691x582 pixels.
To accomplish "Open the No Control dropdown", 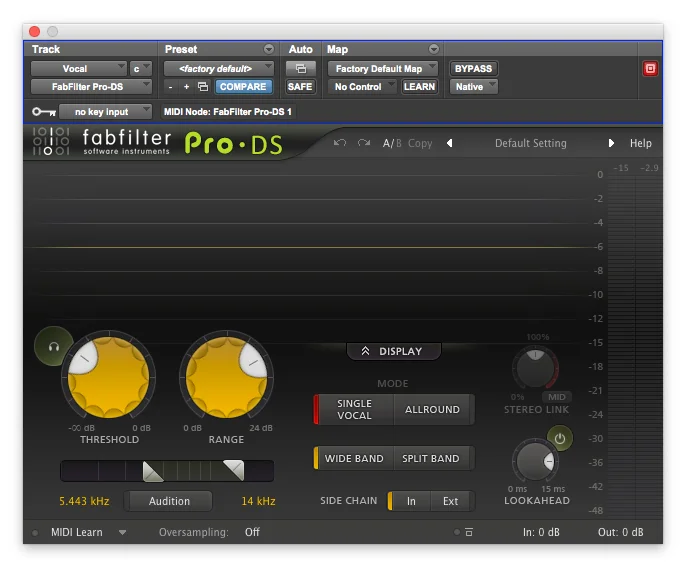I will 362,87.
